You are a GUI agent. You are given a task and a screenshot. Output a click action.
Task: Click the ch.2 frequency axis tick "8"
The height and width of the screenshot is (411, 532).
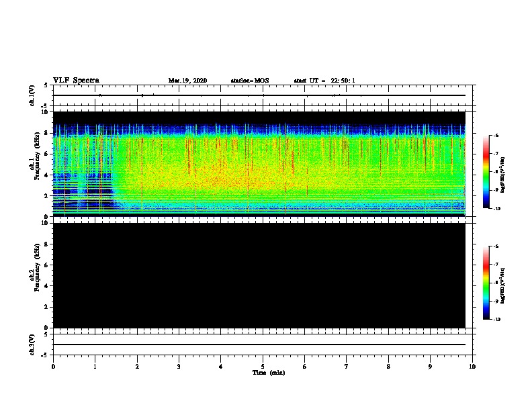46,244
